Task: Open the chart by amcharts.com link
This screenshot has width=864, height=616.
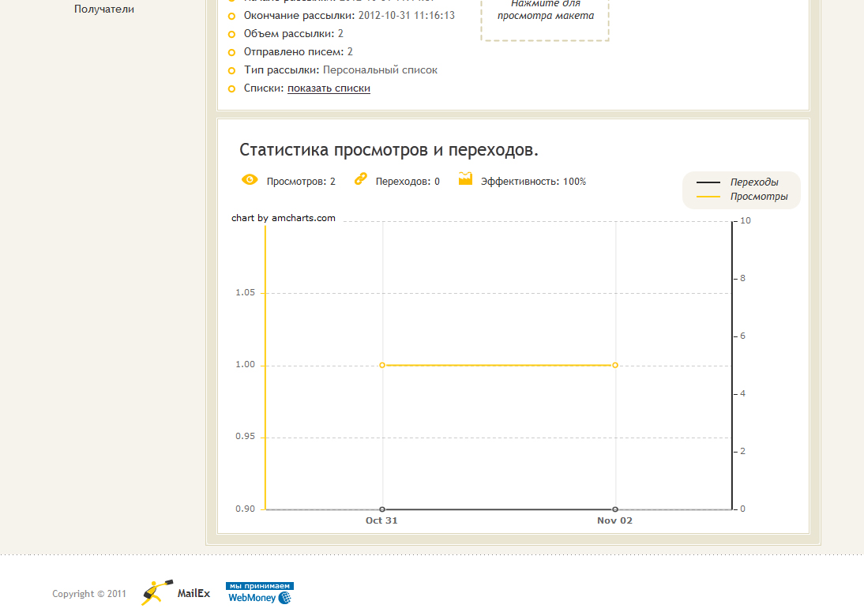Action: coord(284,218)
